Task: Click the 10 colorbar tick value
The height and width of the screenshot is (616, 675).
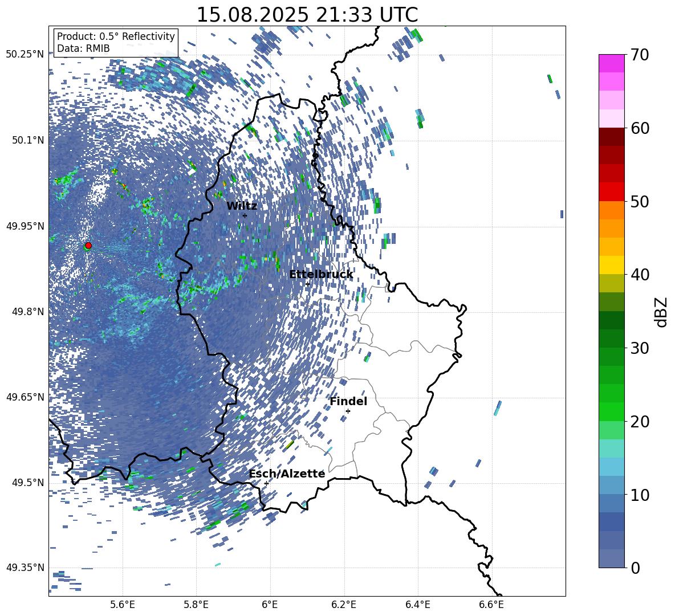Action: tap(640, 495)
